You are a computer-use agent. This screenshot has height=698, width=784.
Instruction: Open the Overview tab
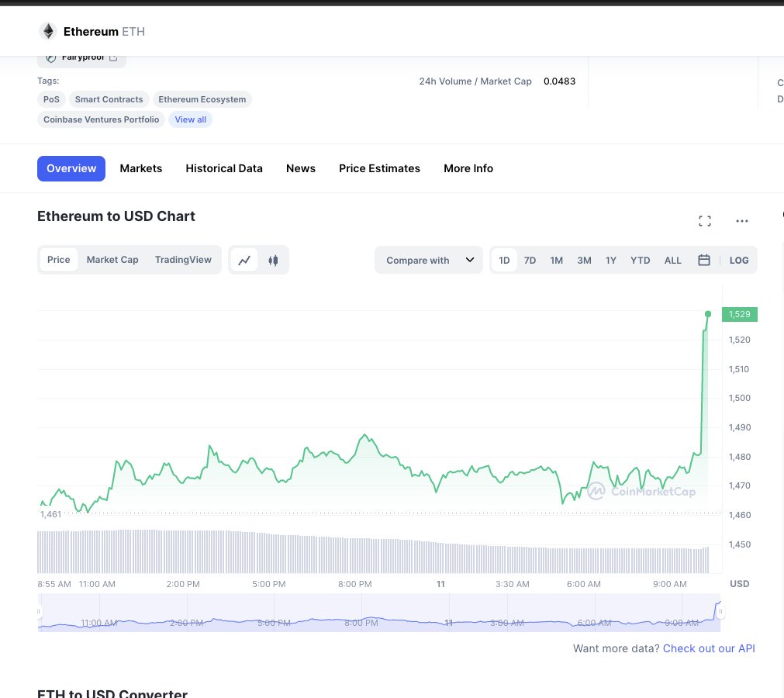71,168
